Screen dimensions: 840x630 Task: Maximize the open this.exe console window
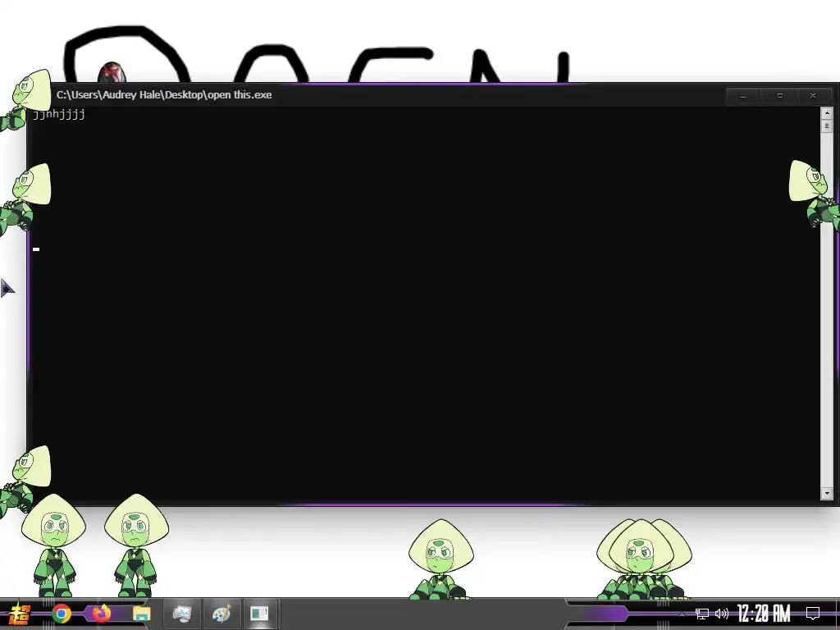pos(779,96)
